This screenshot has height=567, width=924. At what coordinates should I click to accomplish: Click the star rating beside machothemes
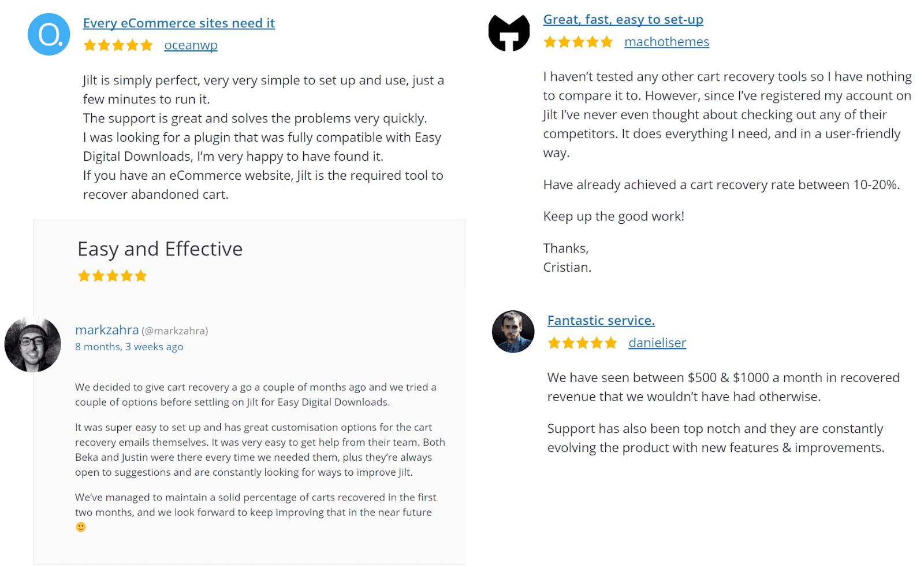[x=578, y=42]
